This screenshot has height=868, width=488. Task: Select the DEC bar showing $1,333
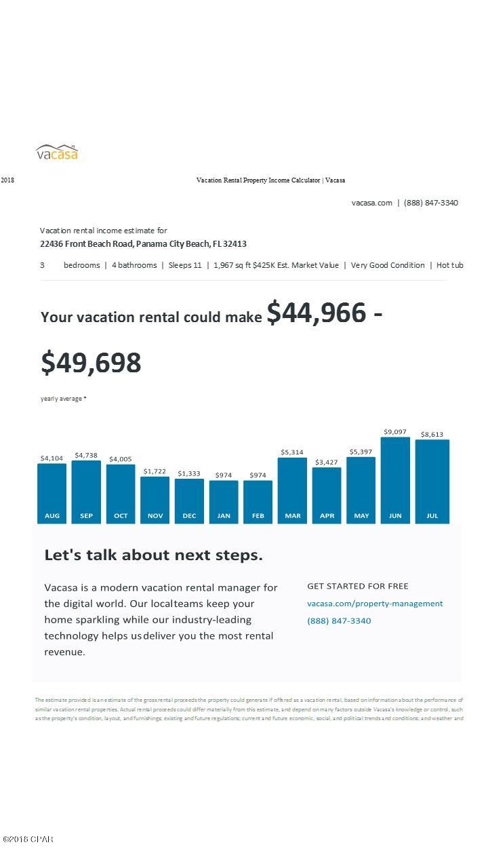189,501
